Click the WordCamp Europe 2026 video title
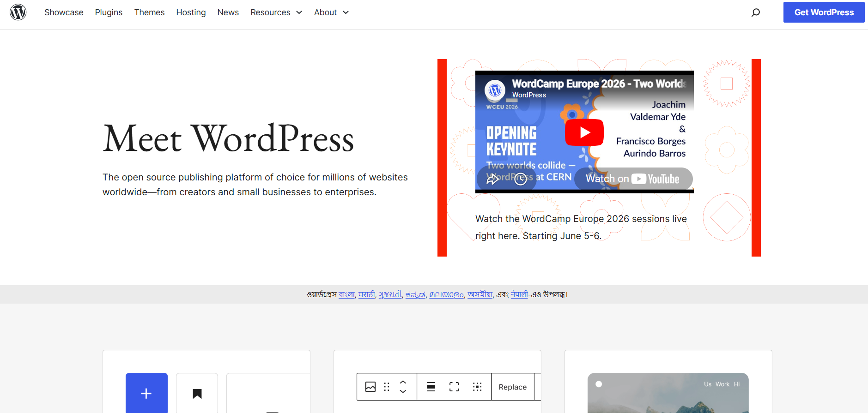This screenshot has height=413, width=868. (x=599, y=84)
